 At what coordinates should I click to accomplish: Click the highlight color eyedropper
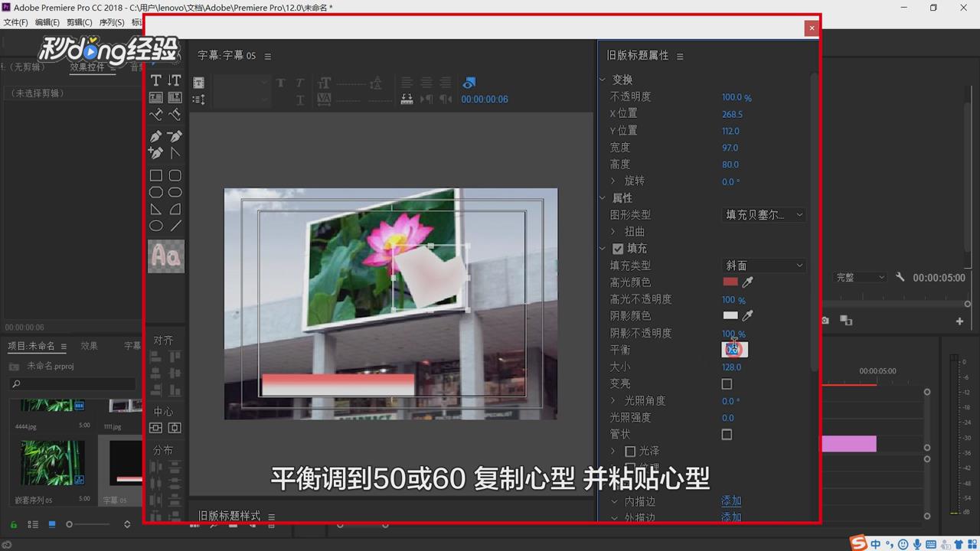pos(747,282)
